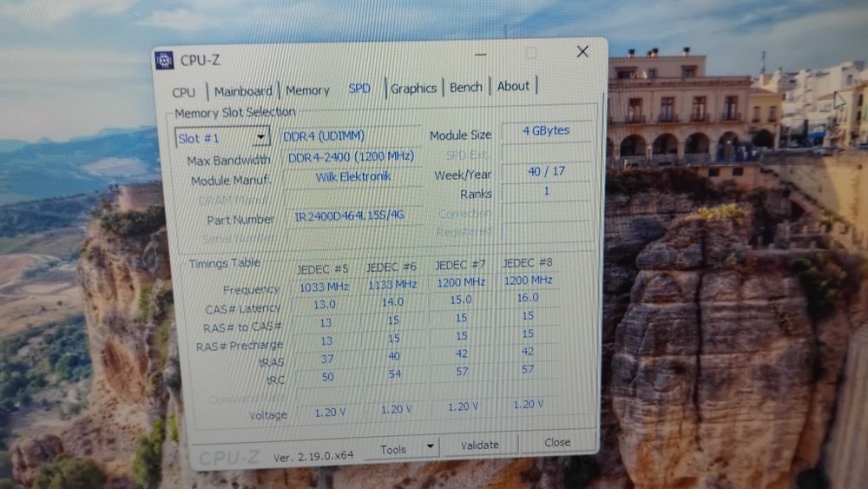The width and height of the screenshot is (868, 489).
Task: Click the Timings Table group label
Action: [224, 263]
